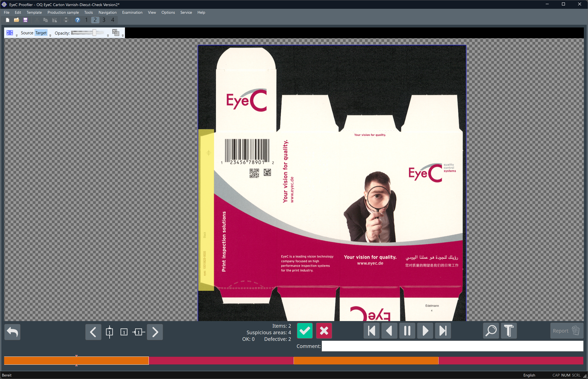Select the plain boxed 1 item icon
This screenshot has height=379, width=588.
coord(124,332)
